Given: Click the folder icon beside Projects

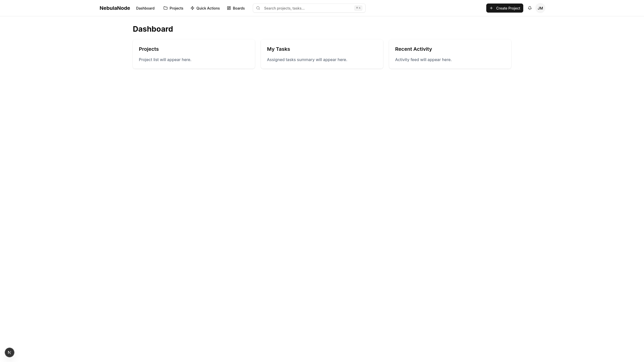Looking at the screenshot, I should click(166, 8).
